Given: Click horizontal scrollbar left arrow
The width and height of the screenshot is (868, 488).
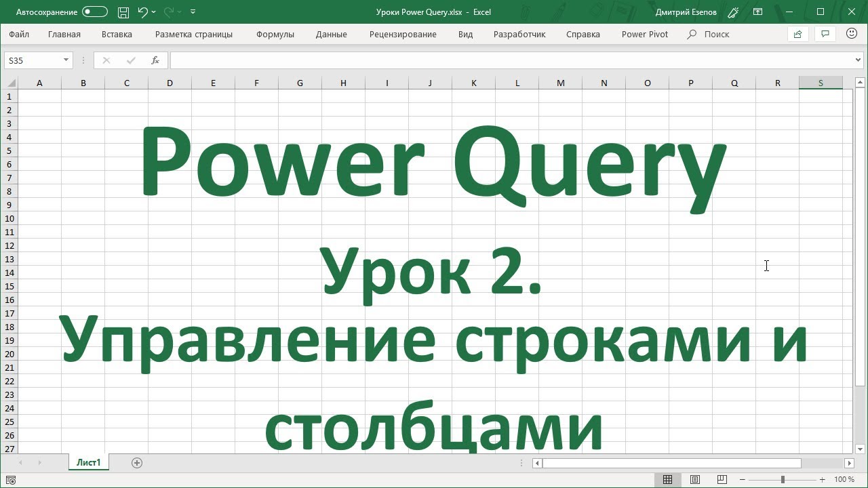Looking at the screenshot, I should pyautogui.click(x=537, y=463).
